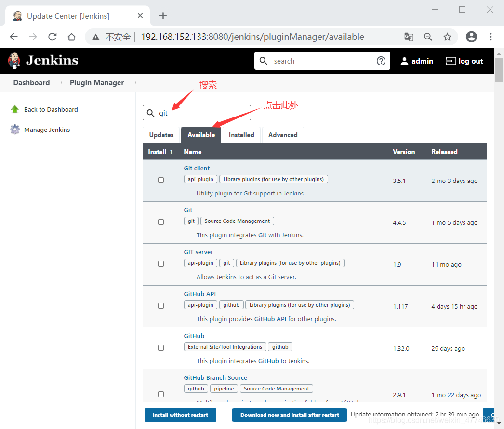Click the magnifier icon in plugin filter box
Viewport: 504px width, 429px height.
tap(150, 113)
